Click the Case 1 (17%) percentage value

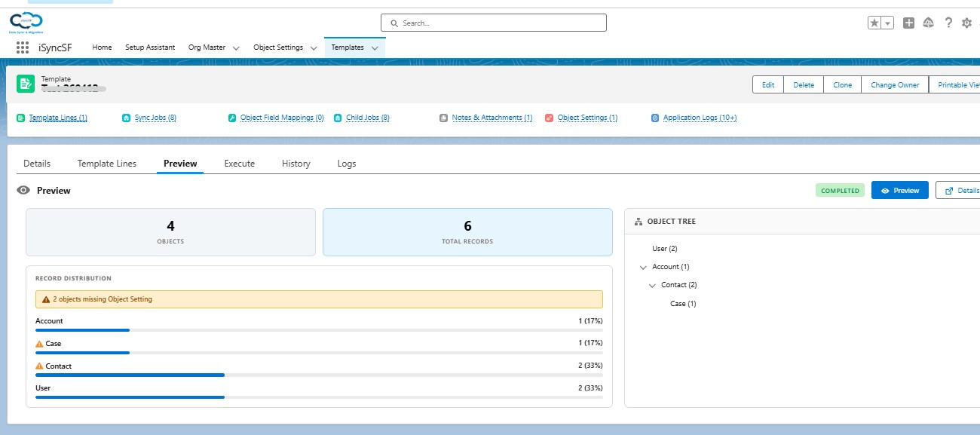[590, 344]
